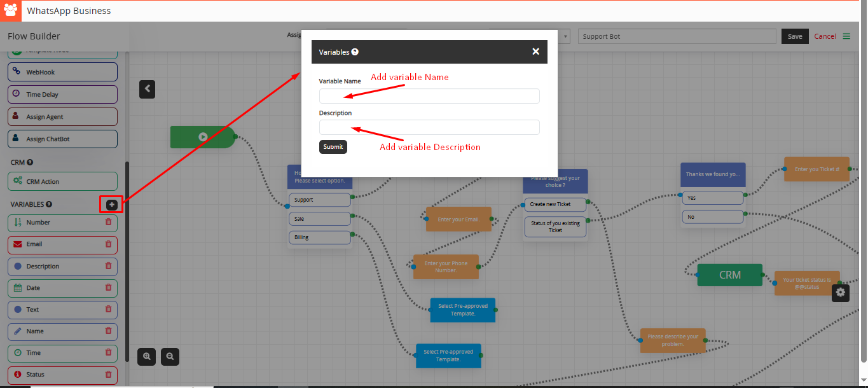Image resolution: width=868 pixels, height=388 pixels.
Task: Edit the Support Bot flow name field
Action: 677,36
